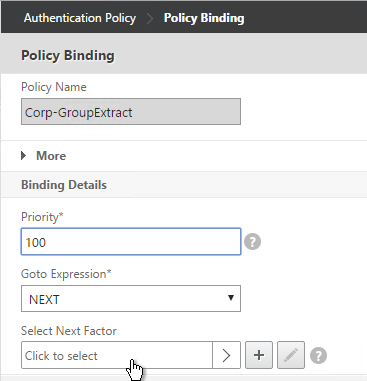367x381 pixels.
Task: Click the Priority field label
Action: pos(42,217)
